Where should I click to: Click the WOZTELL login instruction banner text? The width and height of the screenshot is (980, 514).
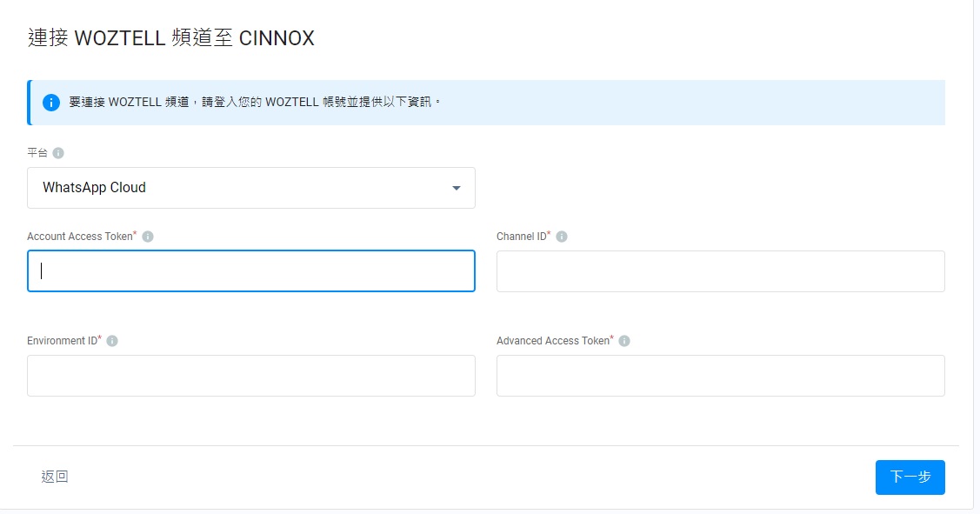tap(256, 103)
